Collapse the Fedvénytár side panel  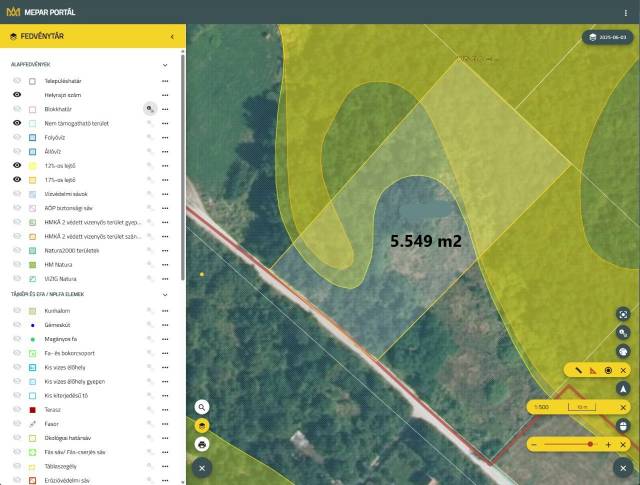[171, 37]
